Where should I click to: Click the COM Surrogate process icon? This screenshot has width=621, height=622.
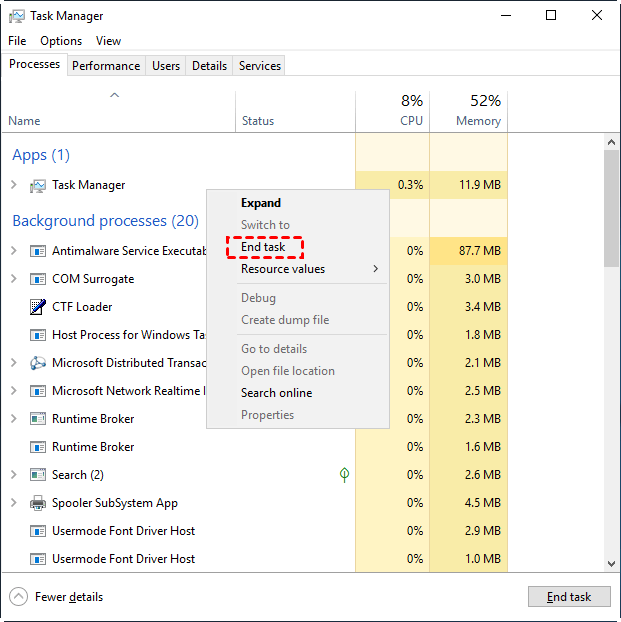click(x=38, y=279)
